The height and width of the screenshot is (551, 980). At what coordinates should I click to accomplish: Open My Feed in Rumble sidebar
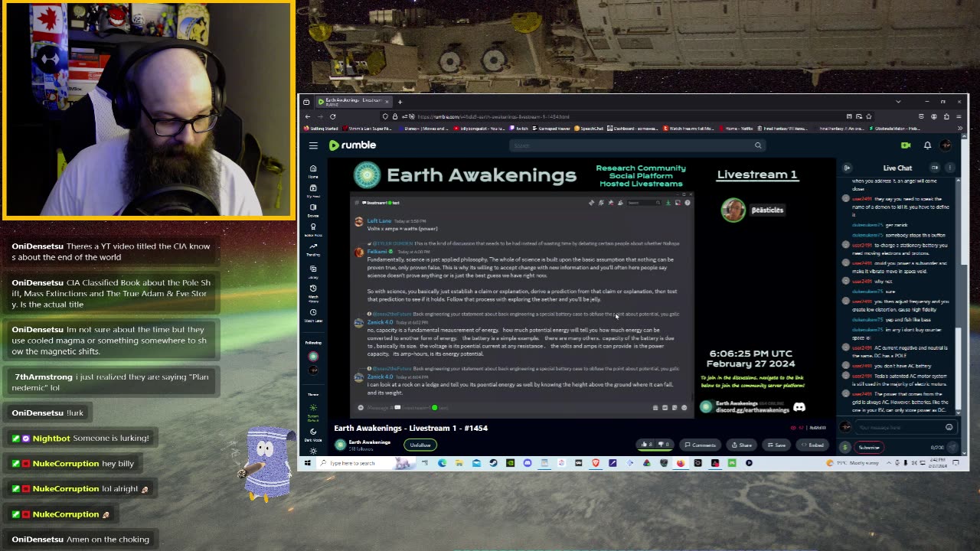313,191
